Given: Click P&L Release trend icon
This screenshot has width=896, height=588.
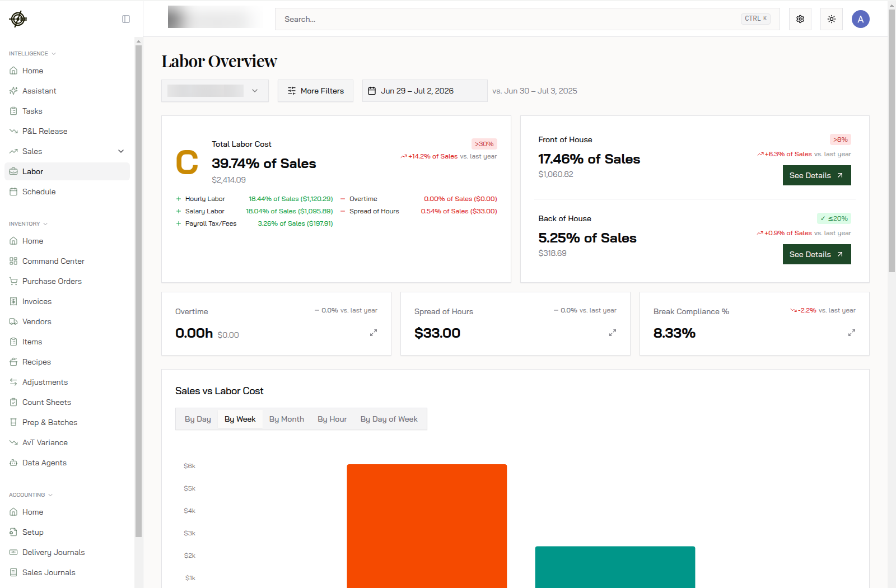Looking at the screenshot, I should [x=13, y=131].
